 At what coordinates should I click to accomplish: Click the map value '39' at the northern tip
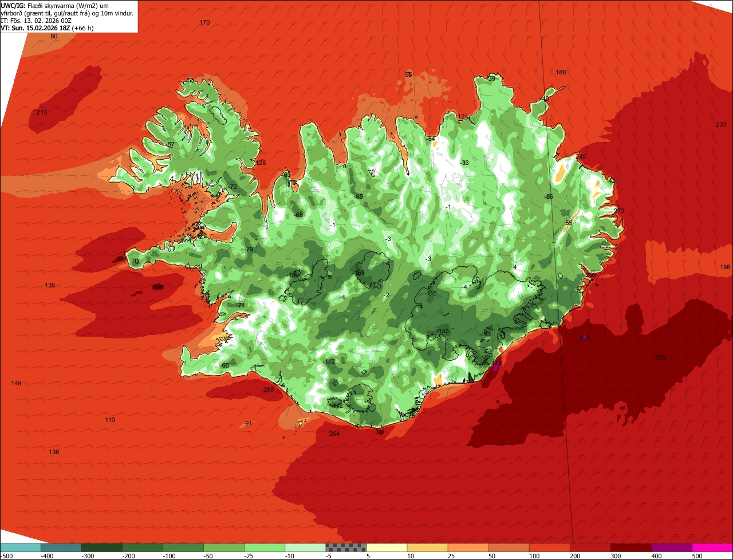491,78
